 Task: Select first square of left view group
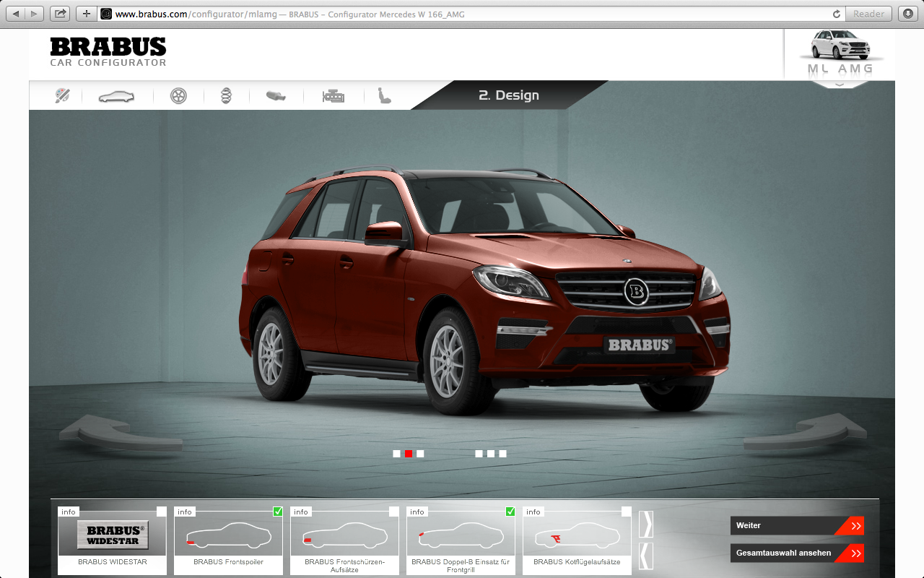(x=396, y=454)
